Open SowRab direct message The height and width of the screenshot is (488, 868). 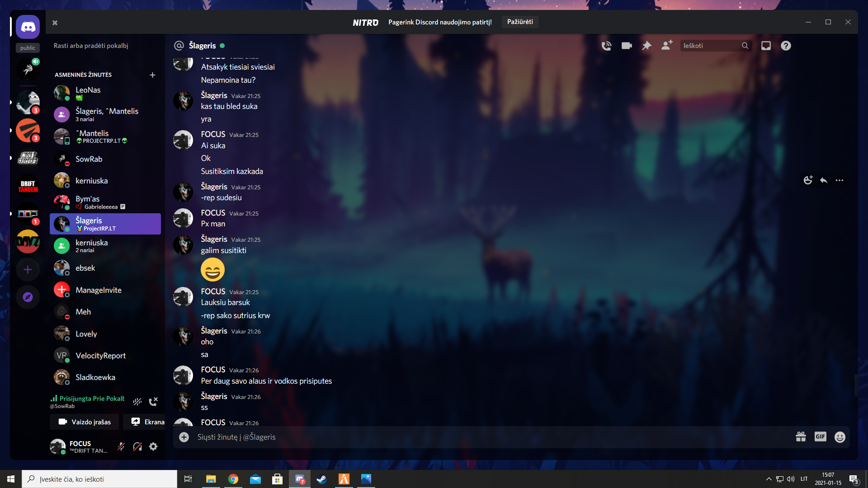pyautogui.click(x=105, y=159)
